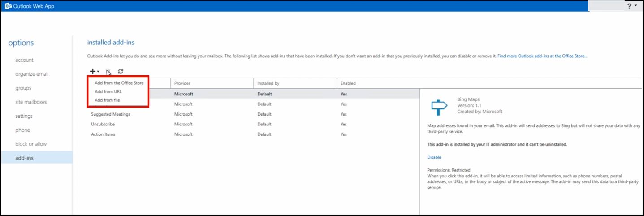Screen dimensions: 644x216
Task: Click the refresh add-ins icon
Action: [121, 71]
